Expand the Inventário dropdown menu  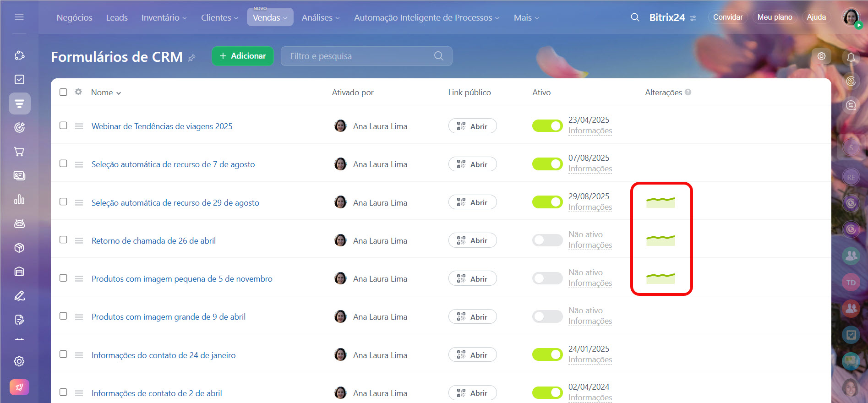164,17
